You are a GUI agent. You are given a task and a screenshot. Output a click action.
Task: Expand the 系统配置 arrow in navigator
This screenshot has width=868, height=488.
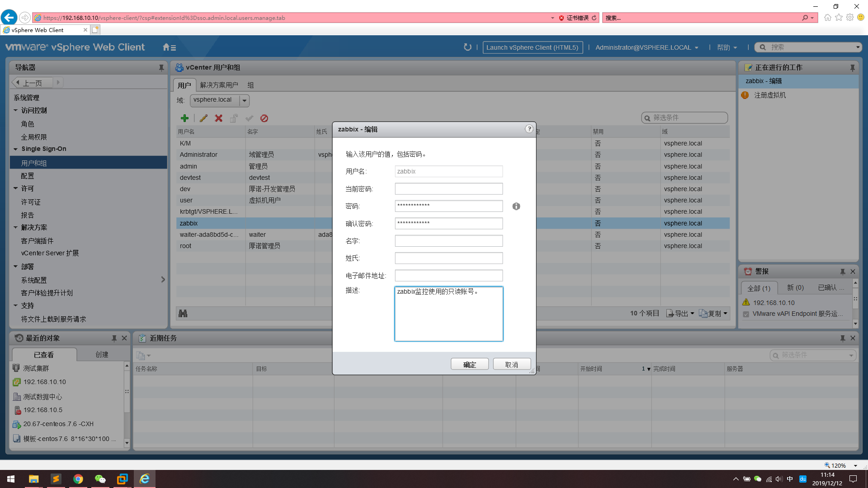click(163, 279)
